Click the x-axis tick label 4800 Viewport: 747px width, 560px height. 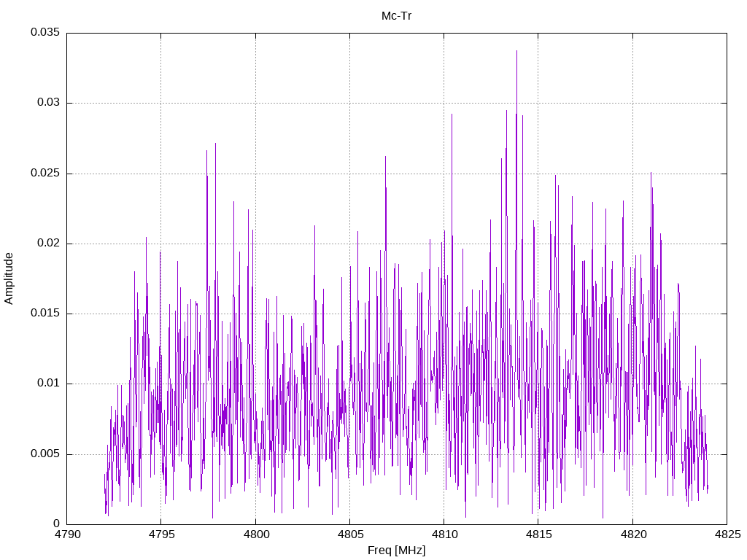[x=256, y=534]
